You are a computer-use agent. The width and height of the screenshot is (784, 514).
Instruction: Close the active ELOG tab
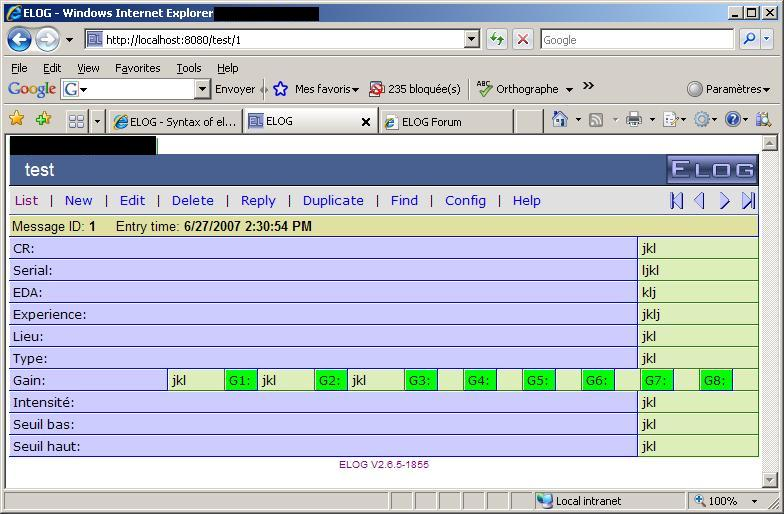click(366, 122)
